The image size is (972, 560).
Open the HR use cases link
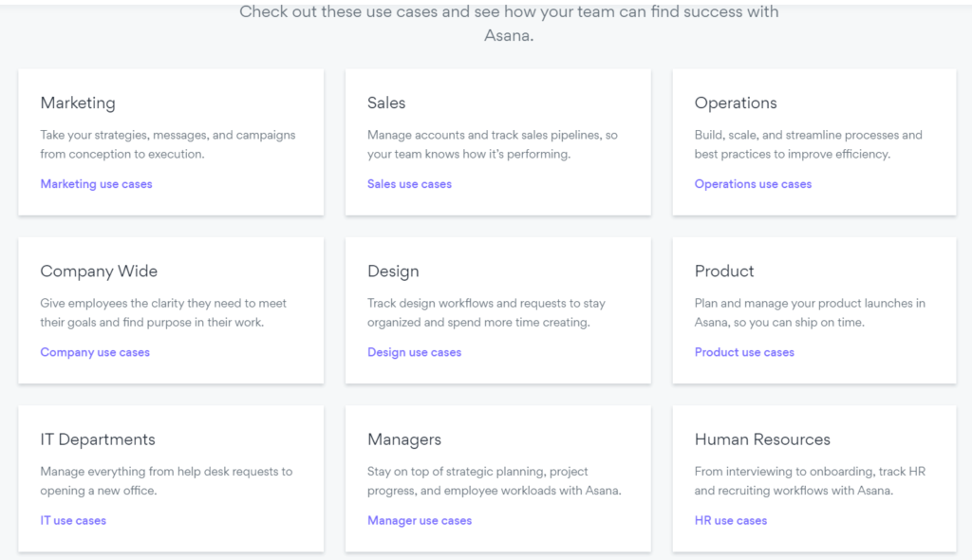click(730, 520)
